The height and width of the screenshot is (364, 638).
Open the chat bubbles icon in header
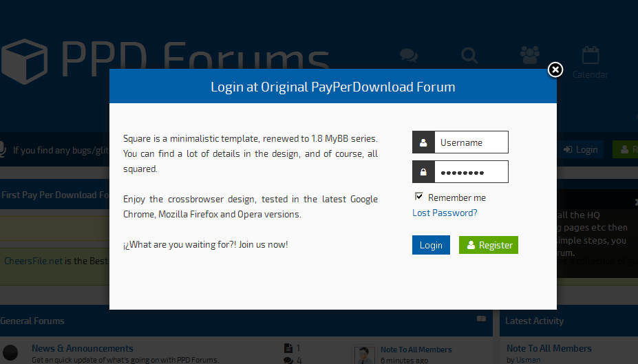409,55
